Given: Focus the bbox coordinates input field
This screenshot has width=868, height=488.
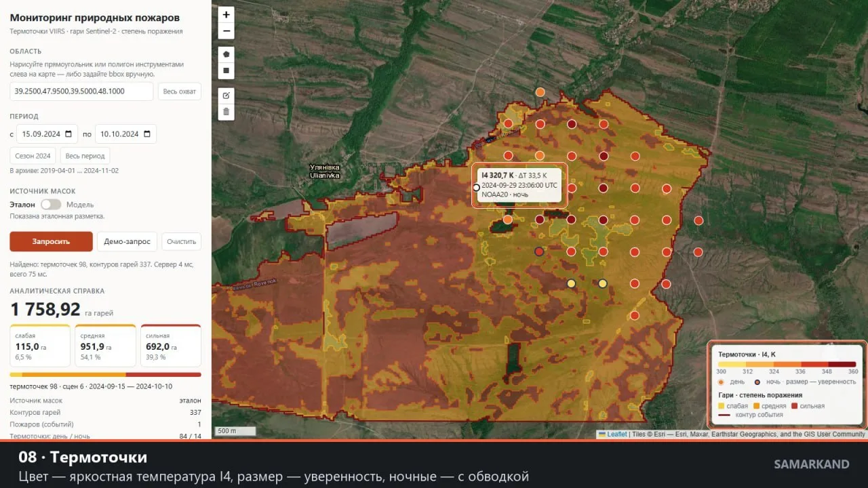Looking at the screenshot, I should tap(81, 91).
